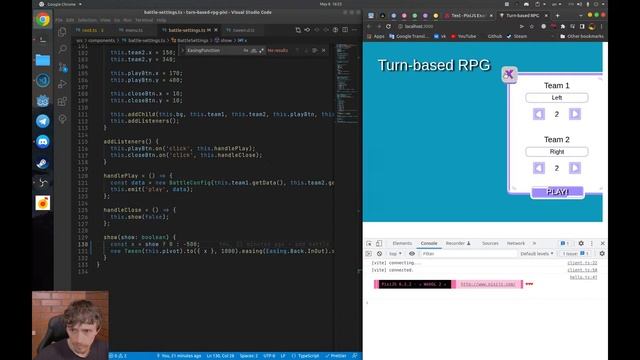
Task: Select inspect element tool in DevTools
Action: [369, 243]
